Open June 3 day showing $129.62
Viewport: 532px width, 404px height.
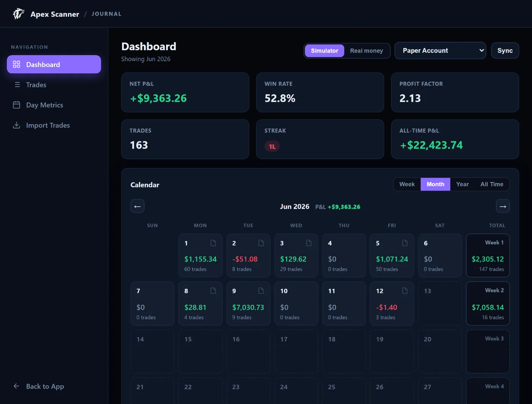pos(296,255)
